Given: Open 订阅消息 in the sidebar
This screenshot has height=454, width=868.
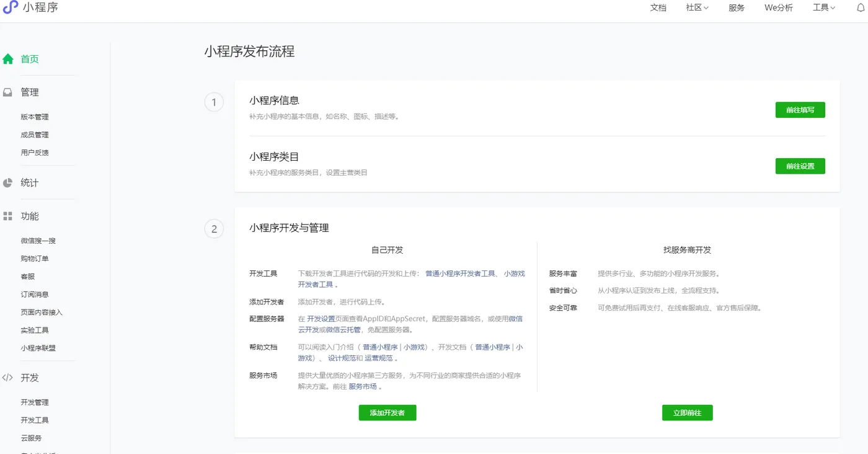Looking at the screenshot, I should click(x=35, y=295).
